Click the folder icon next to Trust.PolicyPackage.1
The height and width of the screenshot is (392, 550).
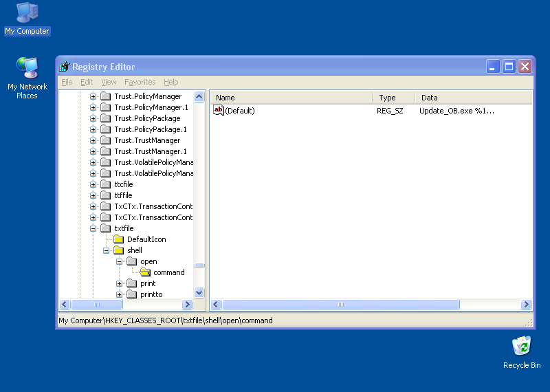(x=106, y=129)
